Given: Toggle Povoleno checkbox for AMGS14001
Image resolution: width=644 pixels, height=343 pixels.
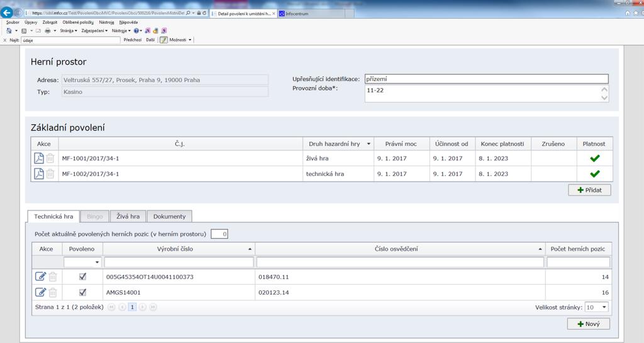Looking at the screenshot, I should pos(82,292).
